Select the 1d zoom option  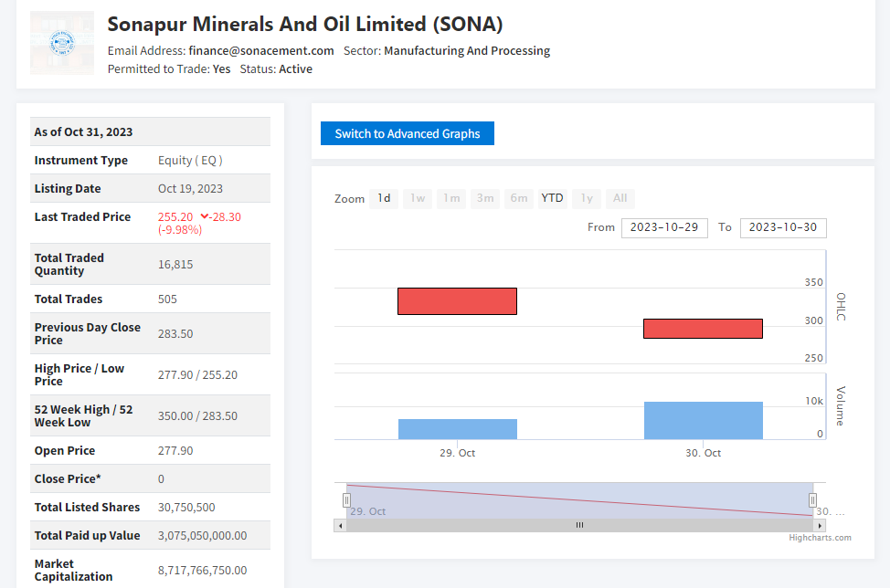(384, 198)
